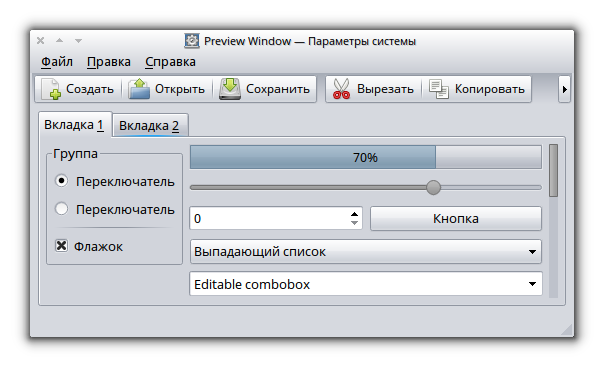Uncheck the Флажок checkbox
604x367 pixels.
coord(61,246)
